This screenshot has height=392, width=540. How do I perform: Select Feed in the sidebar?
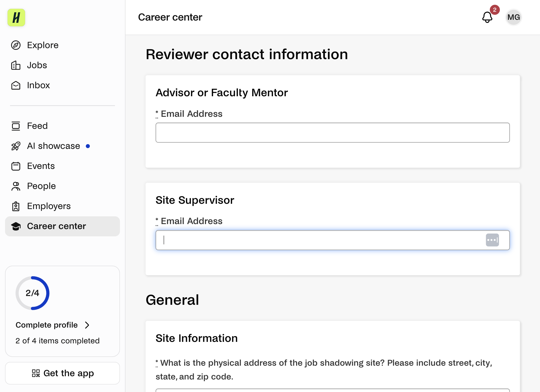tap(62, 126)
